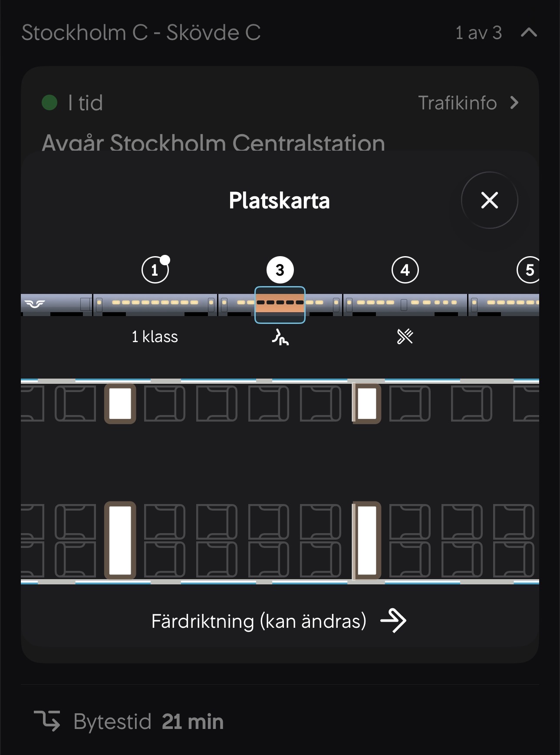
Task: Tap the Färdriktning direction arrow icon
Action: [x=393, y=621]
